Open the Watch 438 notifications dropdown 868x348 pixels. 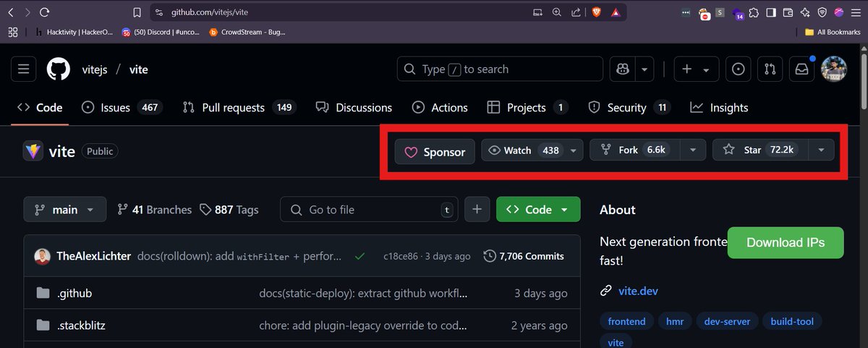point(532,150)
